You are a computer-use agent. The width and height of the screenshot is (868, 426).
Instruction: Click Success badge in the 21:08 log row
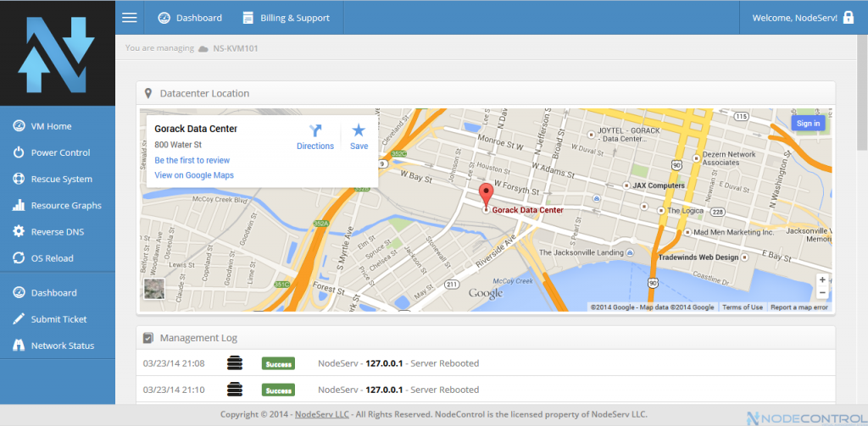click(x=278, y=363)
